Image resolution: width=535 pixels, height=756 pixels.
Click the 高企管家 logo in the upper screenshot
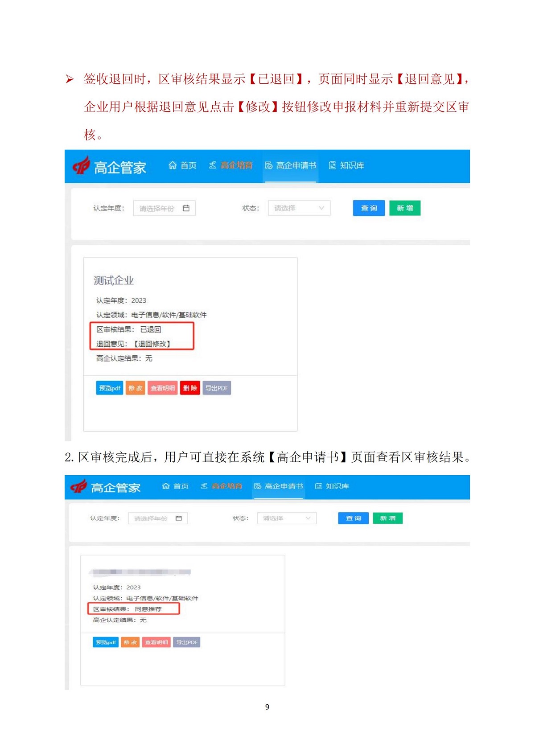coord(109,166)
